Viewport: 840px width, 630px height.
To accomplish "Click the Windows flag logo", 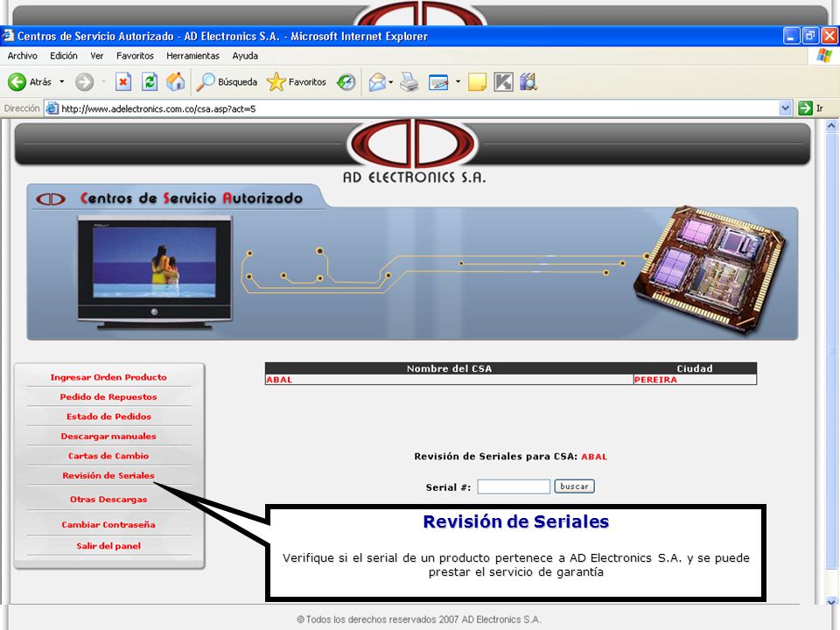I will [824, 56].
